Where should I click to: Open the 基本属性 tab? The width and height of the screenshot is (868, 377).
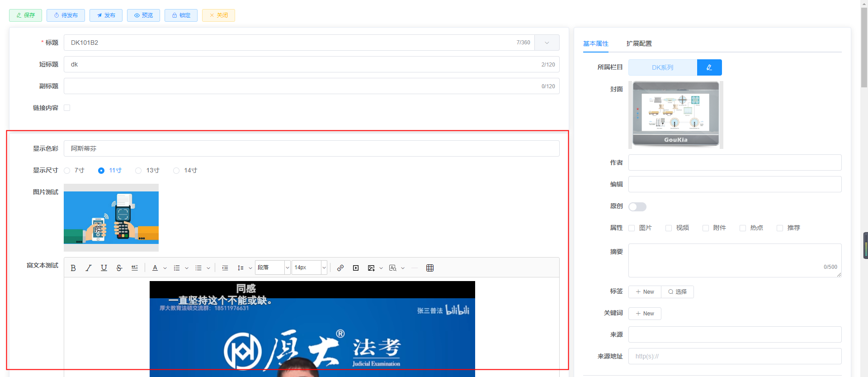coord(595,43)
